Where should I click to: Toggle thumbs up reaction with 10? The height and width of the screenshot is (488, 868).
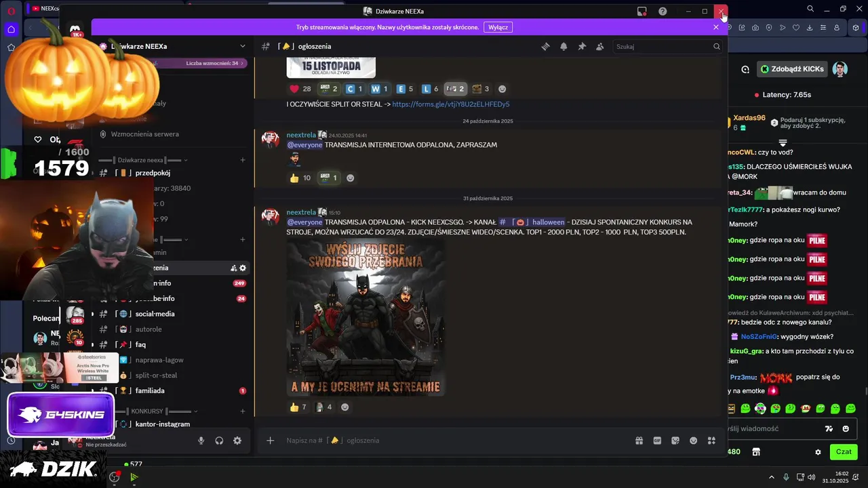point(300,178)
